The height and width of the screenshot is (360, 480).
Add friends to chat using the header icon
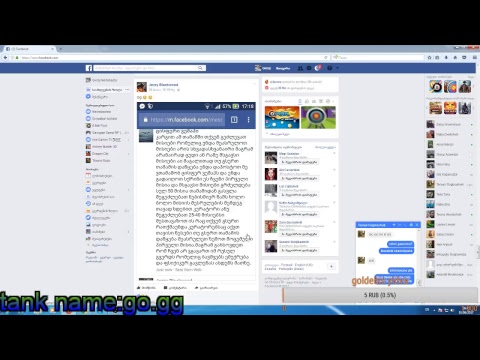pyautogui.click(x=394, y=225)
